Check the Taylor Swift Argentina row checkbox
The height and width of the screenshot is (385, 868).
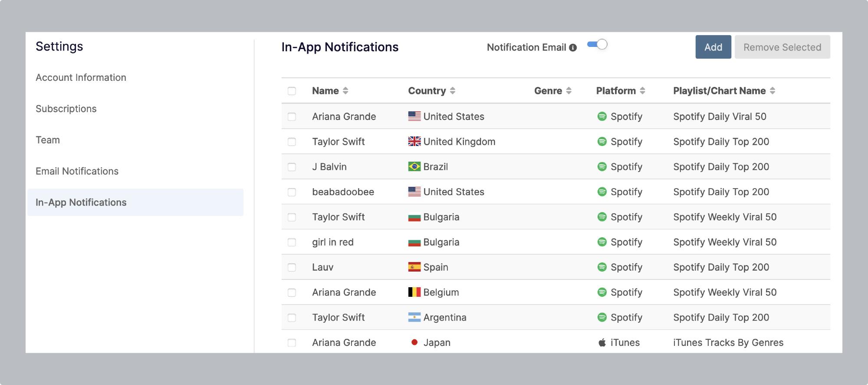click(292, 318)
